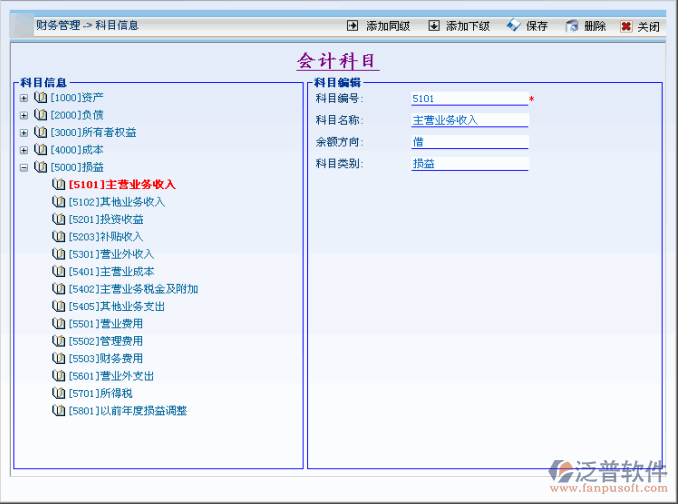Click the add child (添加下级) icon
This screenshot has width=678, height=504.
coord(433,26)
